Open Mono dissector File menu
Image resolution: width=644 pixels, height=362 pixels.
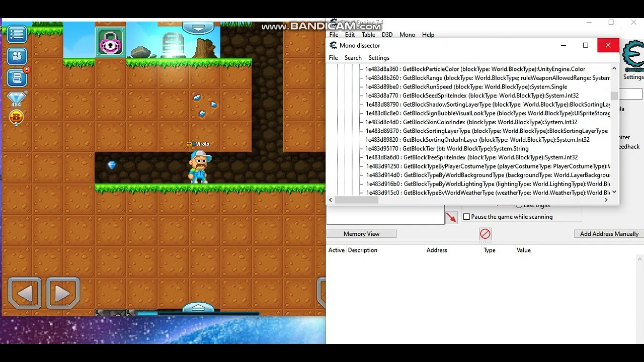[x=333, y=58]
